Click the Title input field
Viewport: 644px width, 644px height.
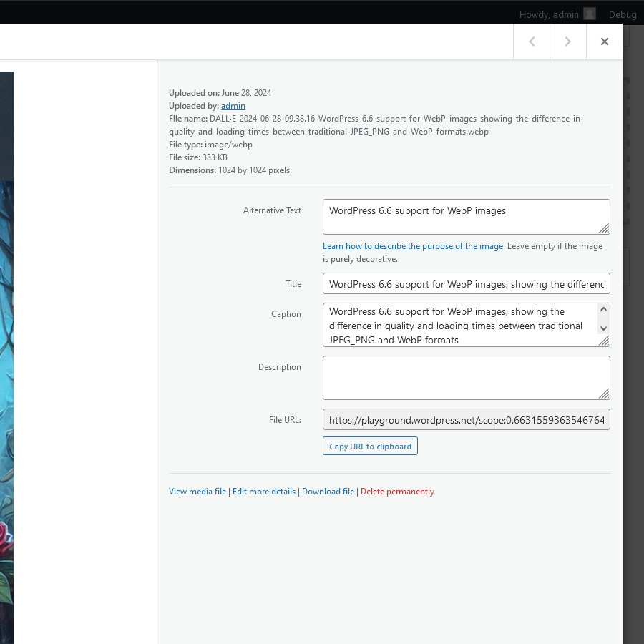coord(466,284)
